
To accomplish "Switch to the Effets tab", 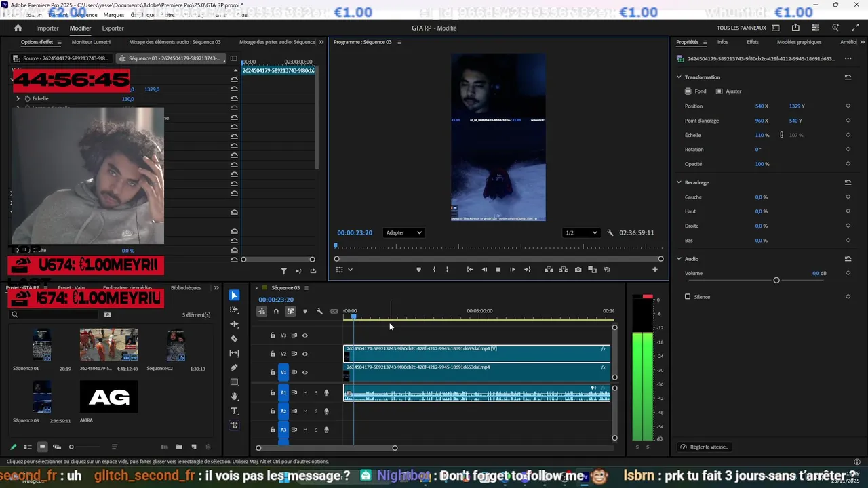I will [x=753, y=42].
